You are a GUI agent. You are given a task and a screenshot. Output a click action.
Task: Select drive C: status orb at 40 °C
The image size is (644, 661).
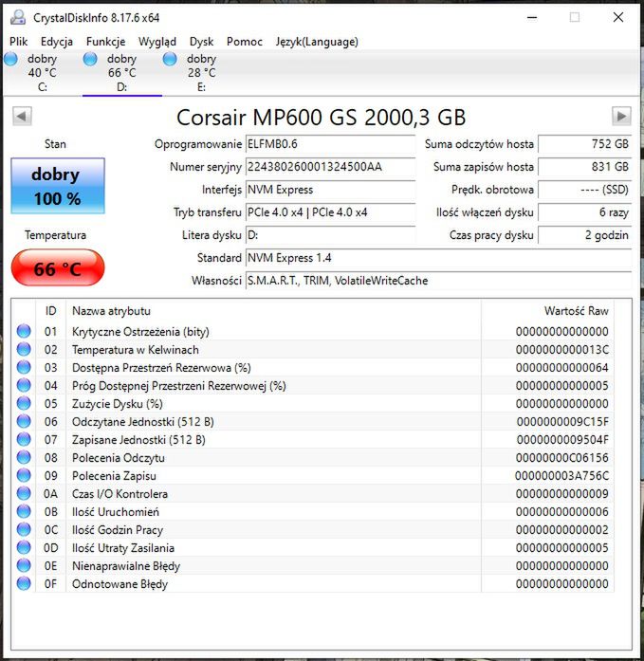pyautogui.click(x=10, y=59)
